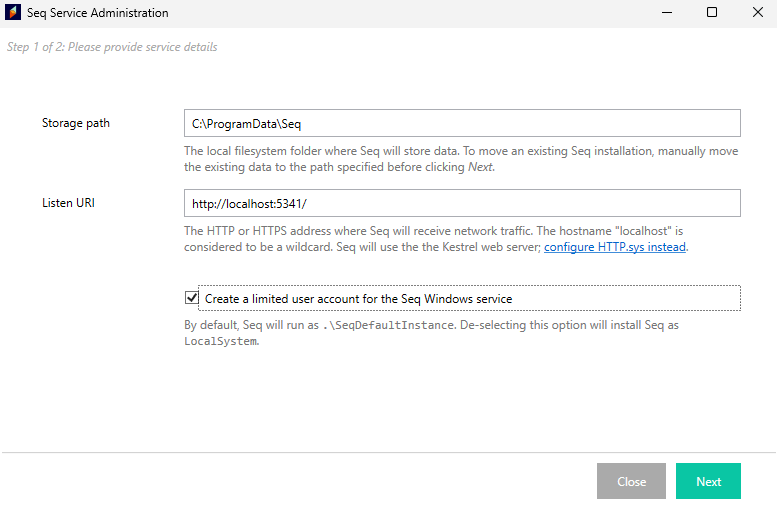
Task: Click the 'Create a limited user account' label text
Action: (358, 299)
